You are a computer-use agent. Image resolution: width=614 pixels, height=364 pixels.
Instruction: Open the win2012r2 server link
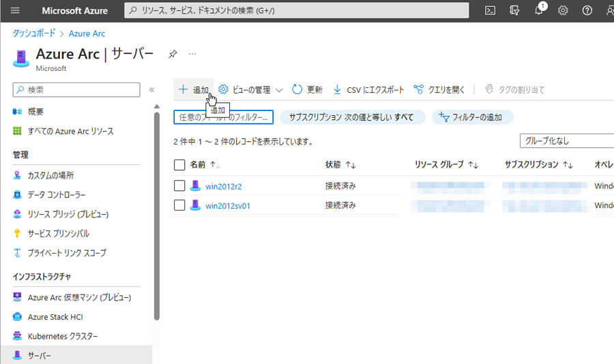[x=224, y=186]
